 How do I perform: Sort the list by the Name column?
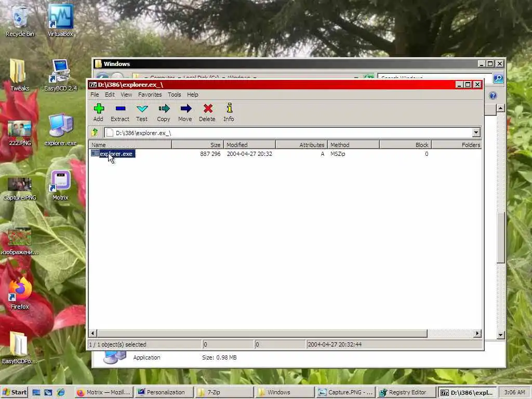pyautogui.click(x=130, y=145)
